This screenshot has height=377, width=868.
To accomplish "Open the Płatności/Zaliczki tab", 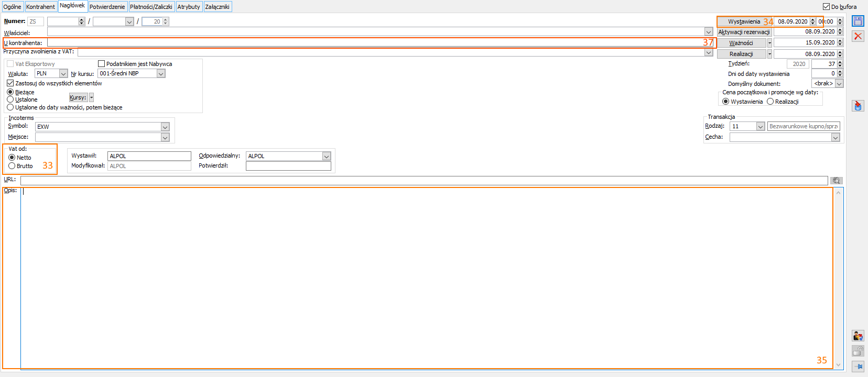I will click(151, 7).
